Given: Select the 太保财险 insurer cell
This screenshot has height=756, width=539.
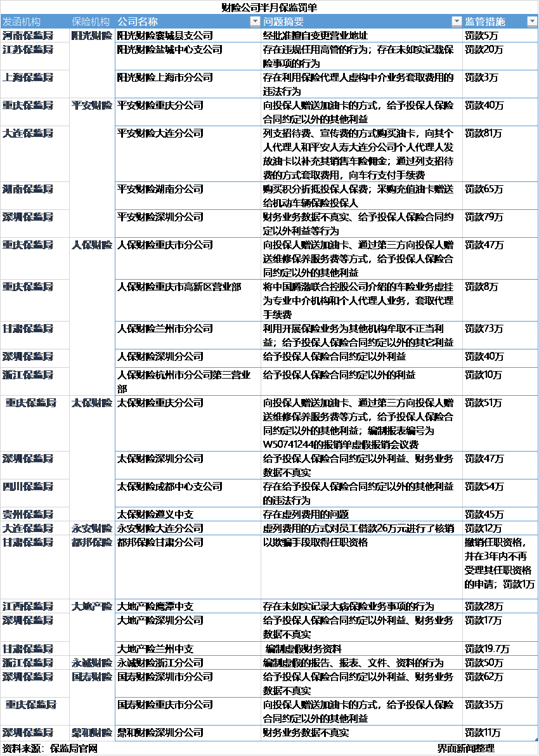Looking at the screenshot, I should (92, 458).
